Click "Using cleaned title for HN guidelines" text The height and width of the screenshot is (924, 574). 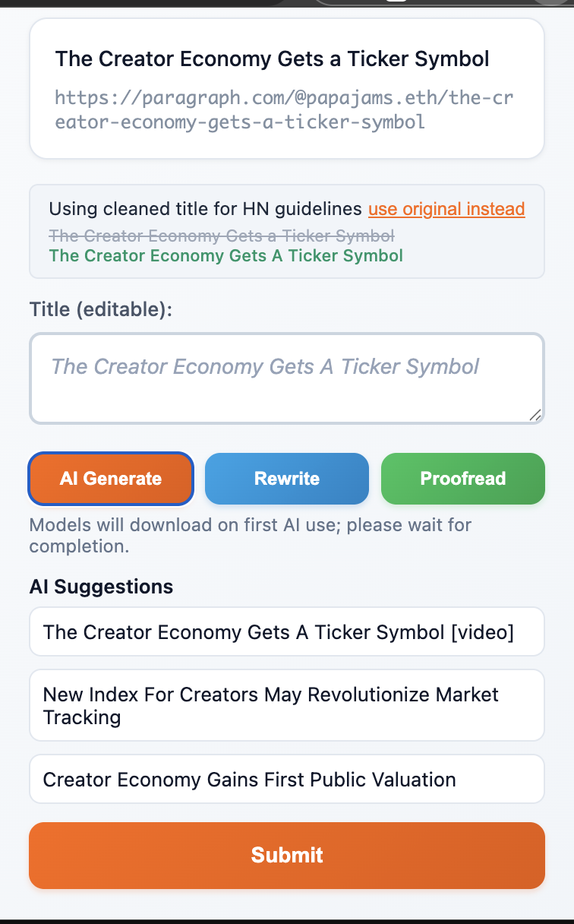tap(205, 209)
